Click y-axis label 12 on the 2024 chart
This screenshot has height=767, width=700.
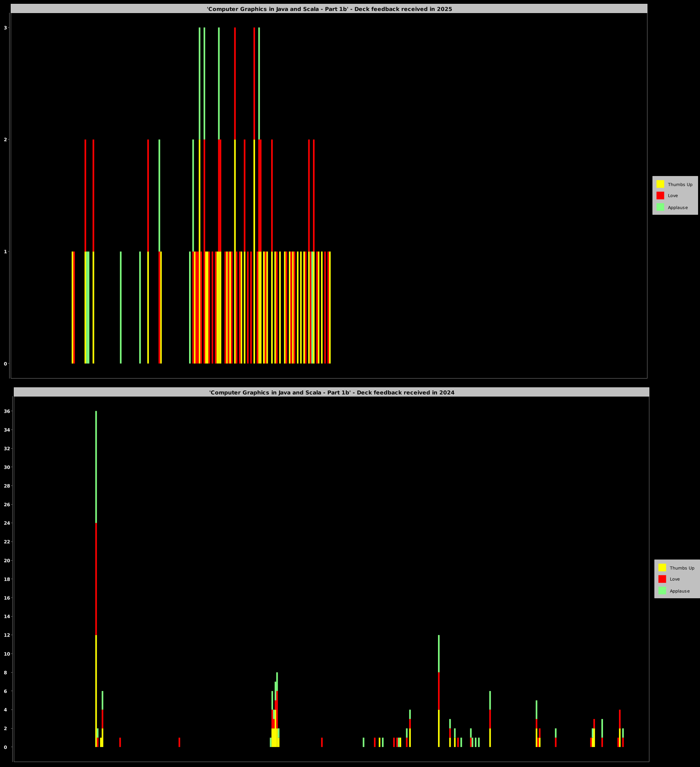click(x=7, y=635)
